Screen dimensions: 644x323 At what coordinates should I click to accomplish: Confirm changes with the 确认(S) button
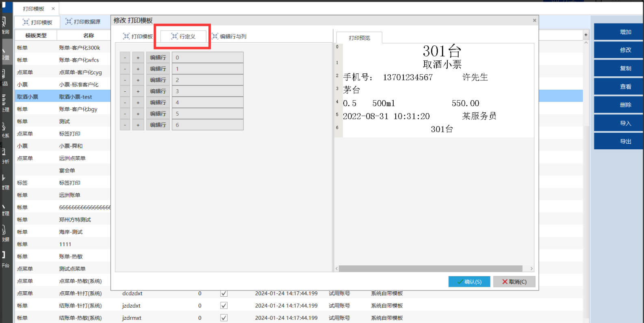point(469,282)
